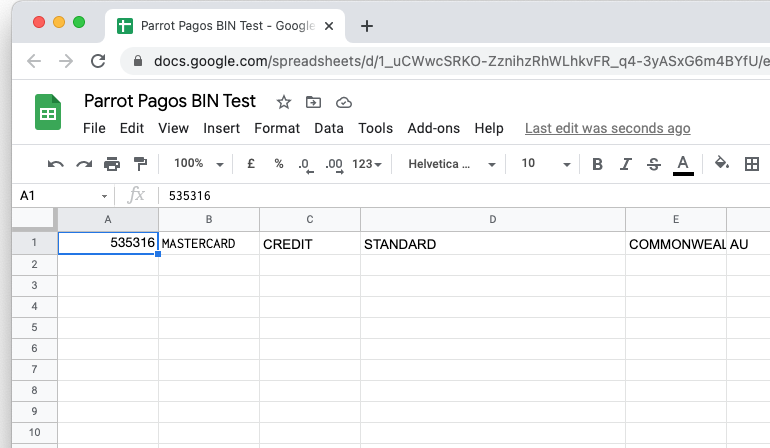This screenshot has height=448, width=770.
Task: Select column D header
Action: (493, 220)
